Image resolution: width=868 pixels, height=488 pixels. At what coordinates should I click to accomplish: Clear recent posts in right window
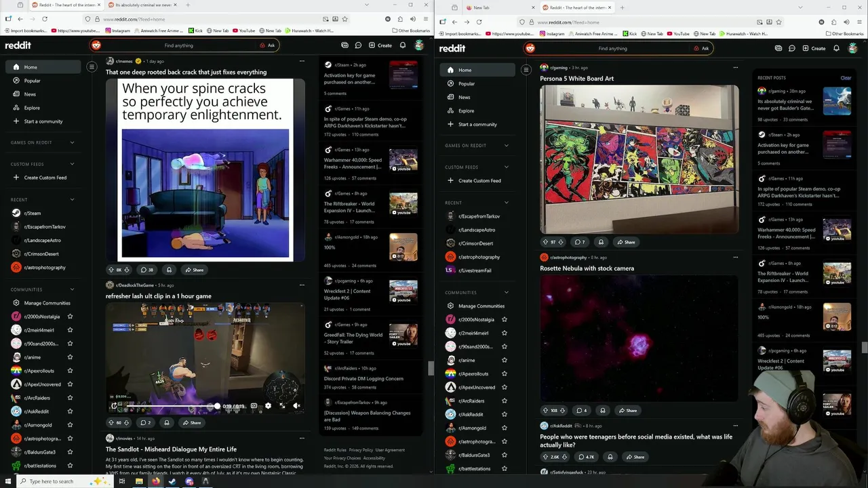coord(846,78)
